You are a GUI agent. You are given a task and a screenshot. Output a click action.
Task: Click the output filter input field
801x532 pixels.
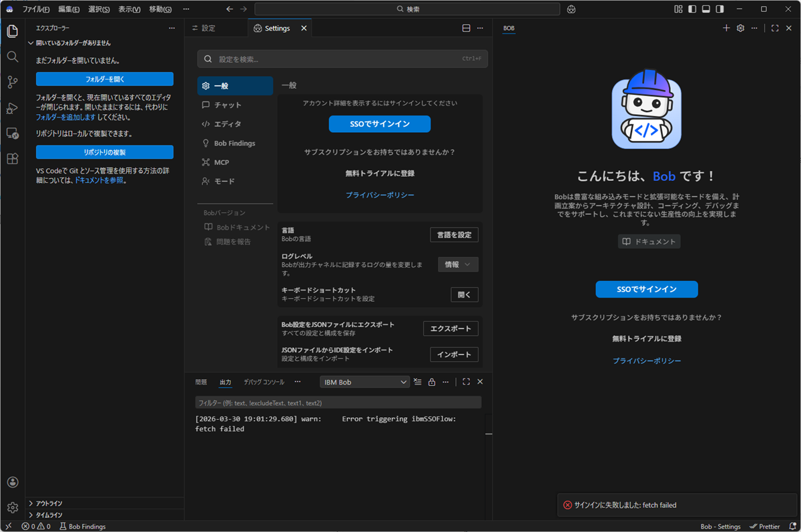pyautogui.click(x=338, y=403)
